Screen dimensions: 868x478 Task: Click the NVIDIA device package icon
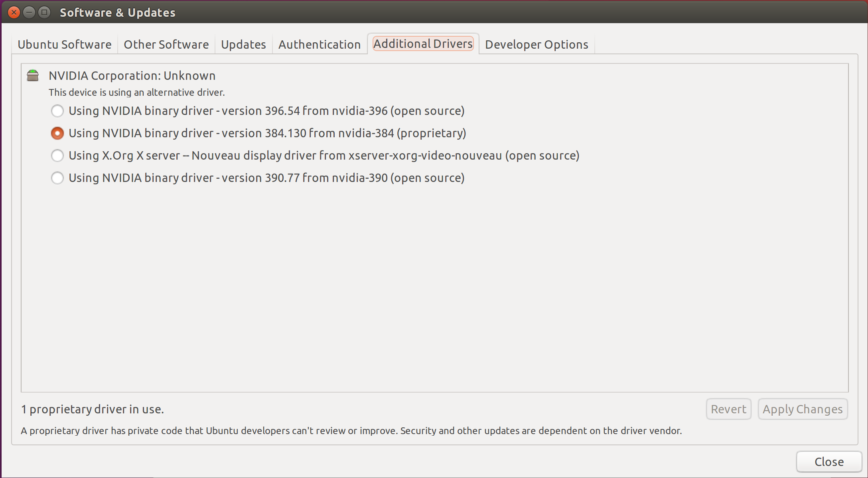tap(33, 75)
